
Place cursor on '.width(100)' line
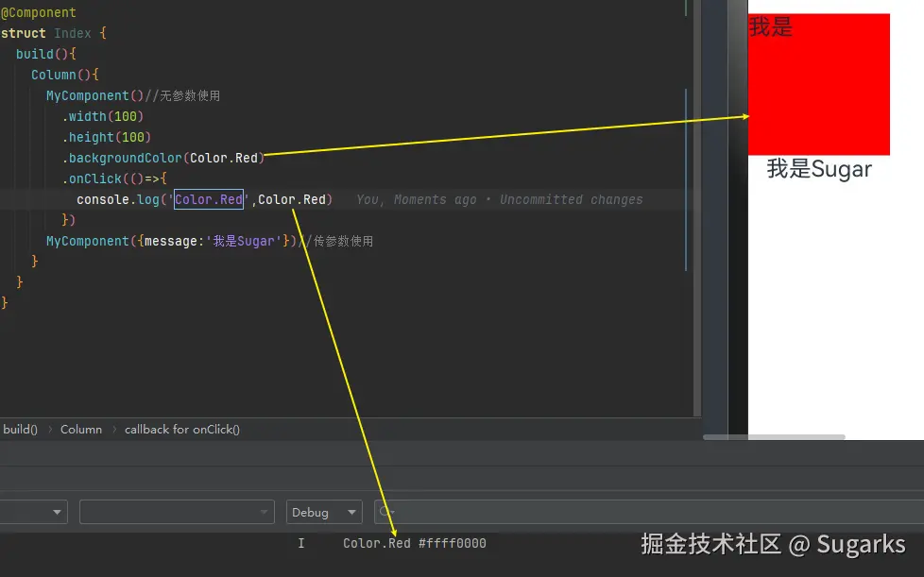pos(103,116)
